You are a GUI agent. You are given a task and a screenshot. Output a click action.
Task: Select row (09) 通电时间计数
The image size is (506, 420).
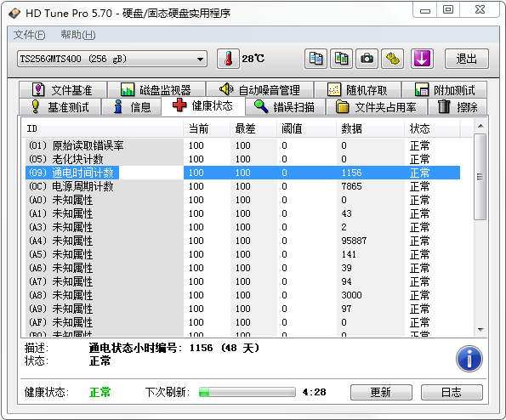[x=242, y=173]
